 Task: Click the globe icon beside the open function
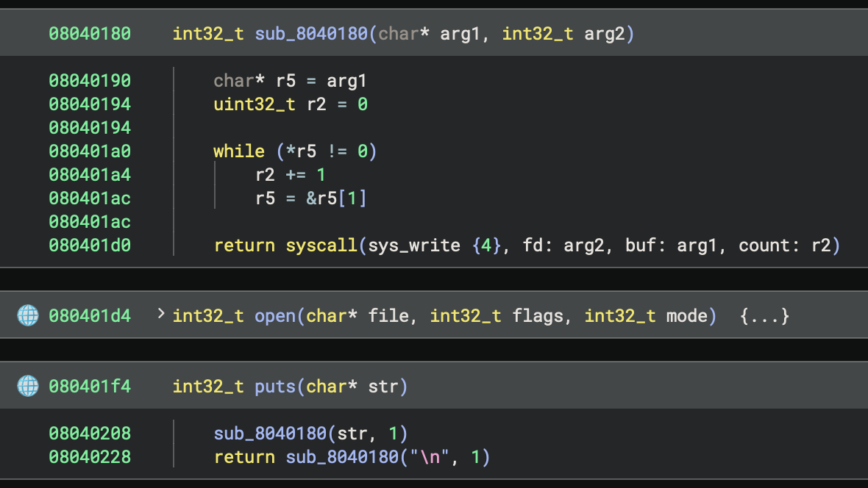click(27, 316)
